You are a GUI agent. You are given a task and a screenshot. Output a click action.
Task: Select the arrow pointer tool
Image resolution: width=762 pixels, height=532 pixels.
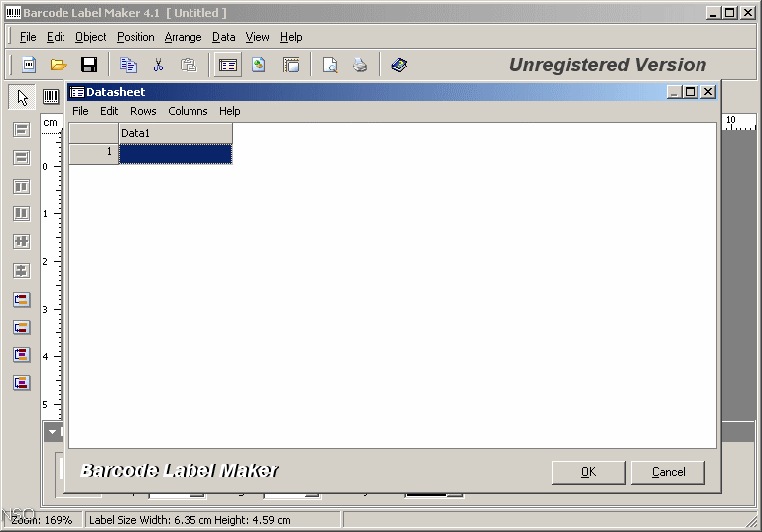[x=22, y=97]
